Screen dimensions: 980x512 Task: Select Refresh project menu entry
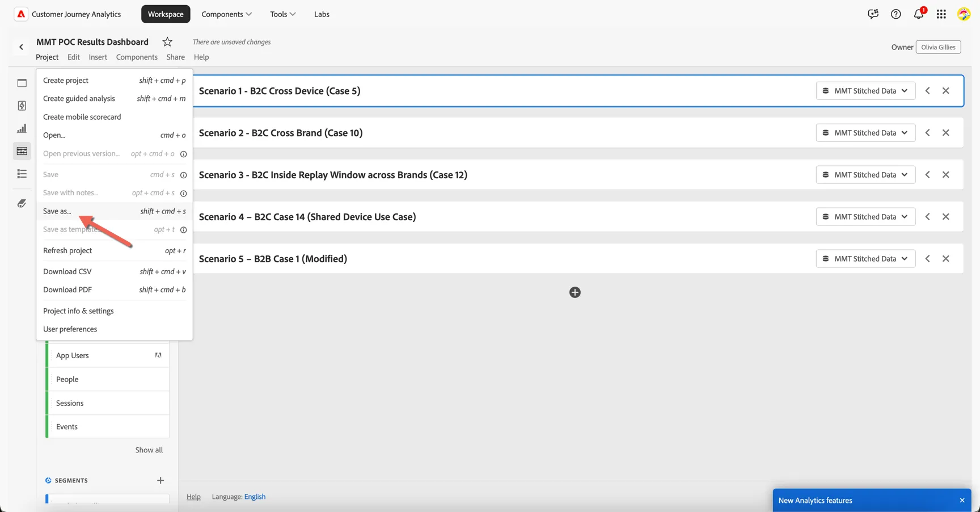(x=115, y=250)
